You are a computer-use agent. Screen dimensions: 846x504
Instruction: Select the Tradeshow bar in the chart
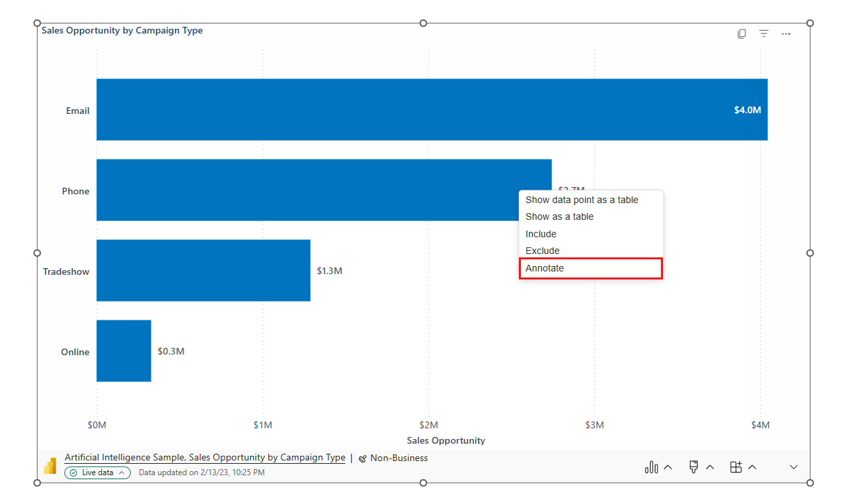click(203, 271)
